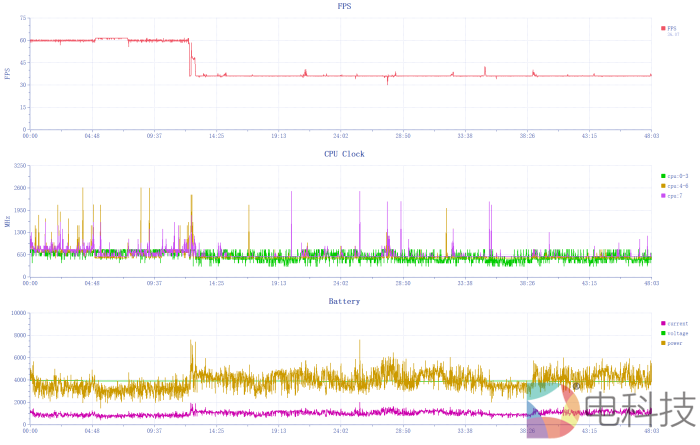Select the 04:48 tick on FPS chart

tap(92, 135)
